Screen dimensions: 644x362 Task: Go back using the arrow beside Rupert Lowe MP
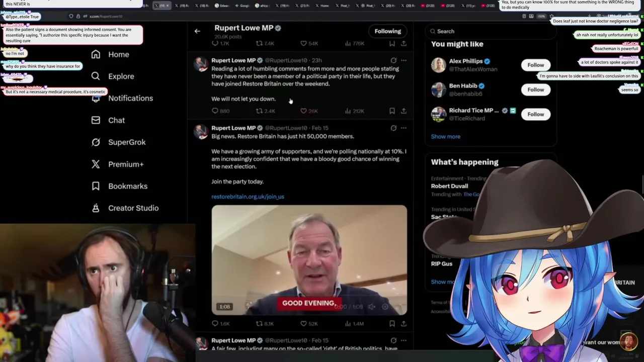pos(197,31)
